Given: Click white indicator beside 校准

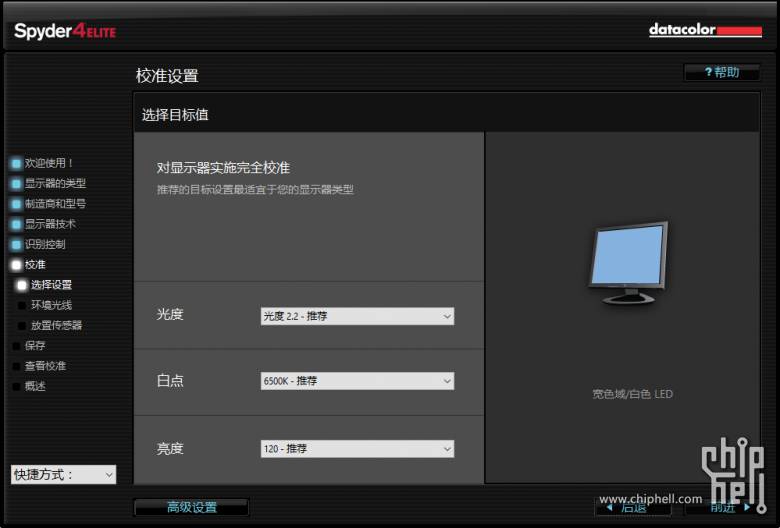Looking at the screenshot, I should 16,265.
